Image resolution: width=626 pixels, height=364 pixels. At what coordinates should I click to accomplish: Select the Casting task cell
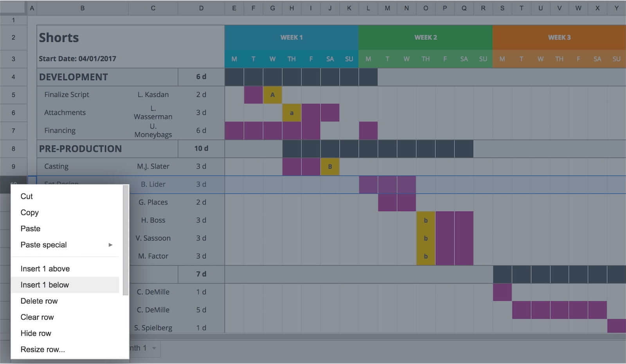pos(56,166)
